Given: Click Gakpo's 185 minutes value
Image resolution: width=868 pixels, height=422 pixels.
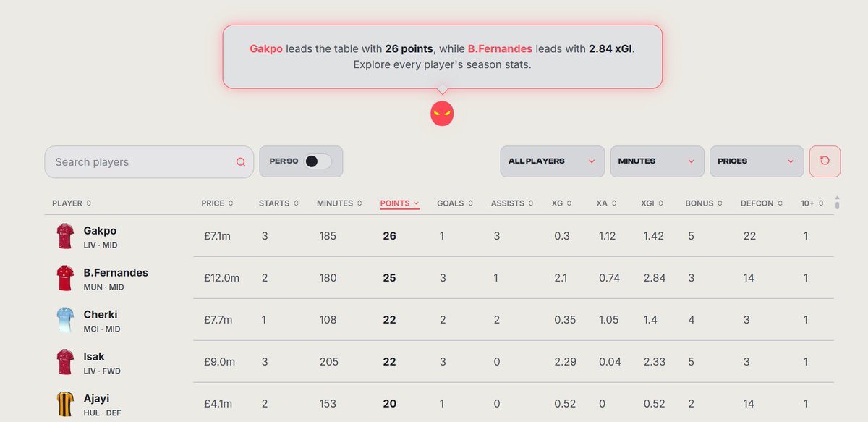Looking at the screenshot, I should [328, 236].
